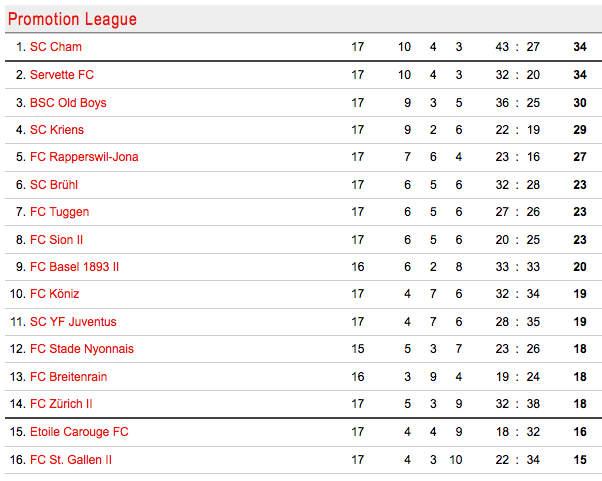
Task: Open the FC St. Gallen II link
Action: (x=71, y=460)
